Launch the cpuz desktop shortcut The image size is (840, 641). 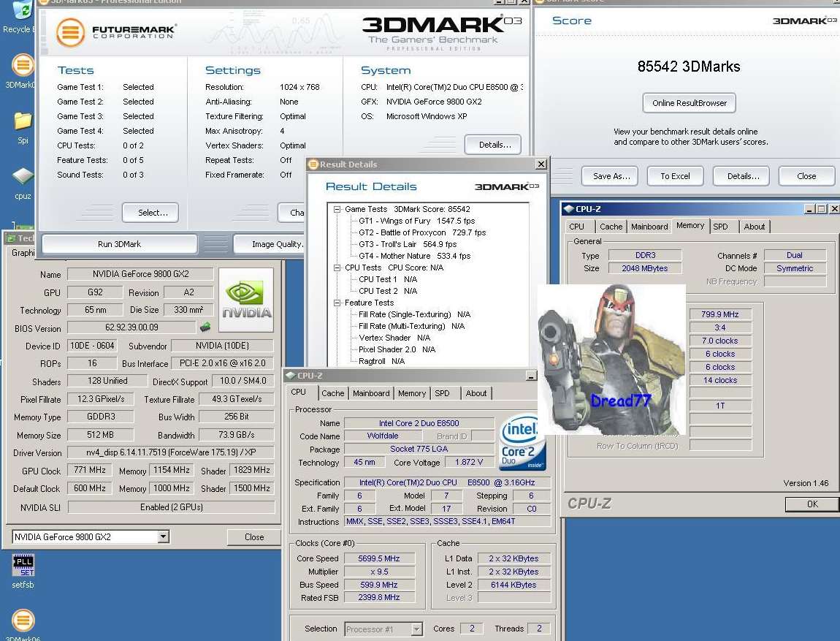click(x=23, y=176)
